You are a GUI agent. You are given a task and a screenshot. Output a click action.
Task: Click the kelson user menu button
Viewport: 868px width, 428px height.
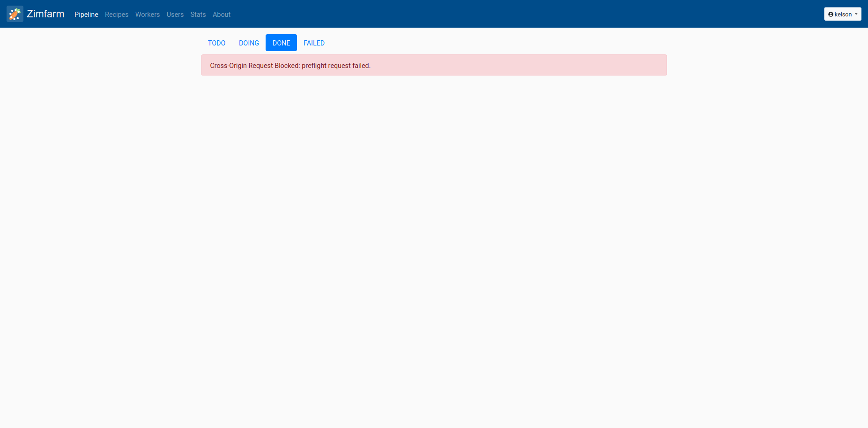(842, 14)
